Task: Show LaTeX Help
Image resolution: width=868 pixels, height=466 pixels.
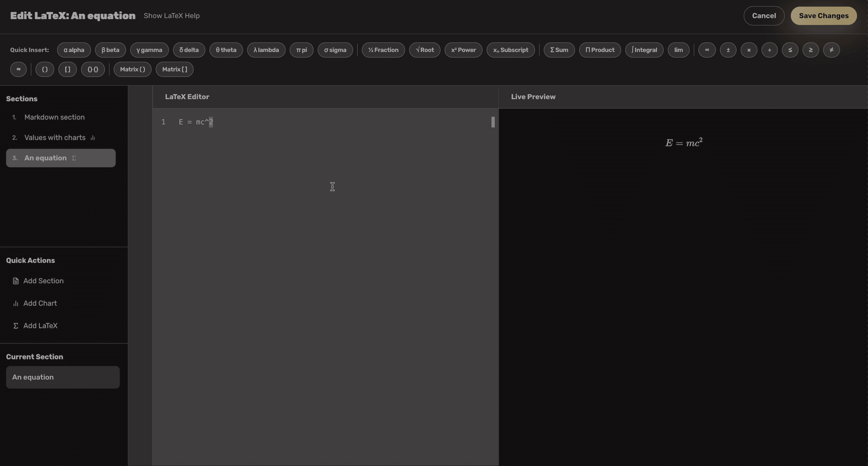Action: coord(172,16)
